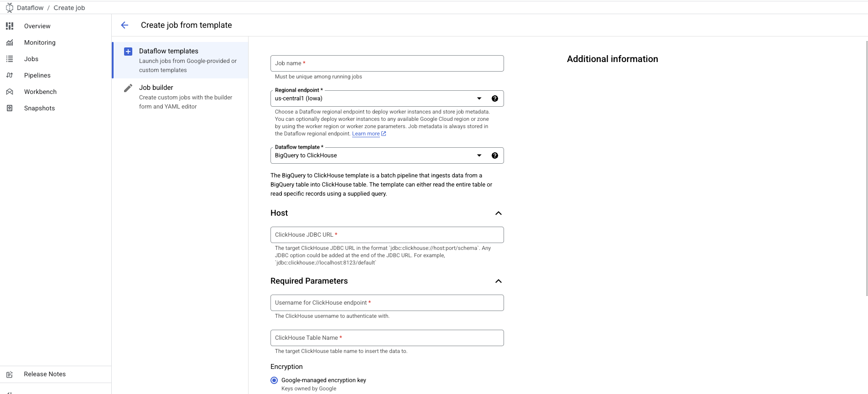
Task: Open help for Regional endpoint
Action: pos(494,98)
